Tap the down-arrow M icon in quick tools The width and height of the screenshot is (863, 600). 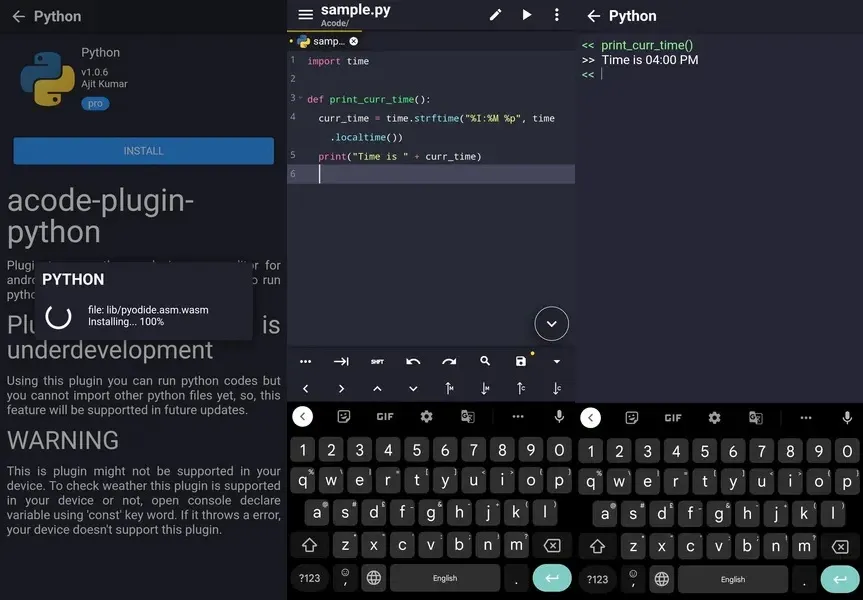pos(485,389)
